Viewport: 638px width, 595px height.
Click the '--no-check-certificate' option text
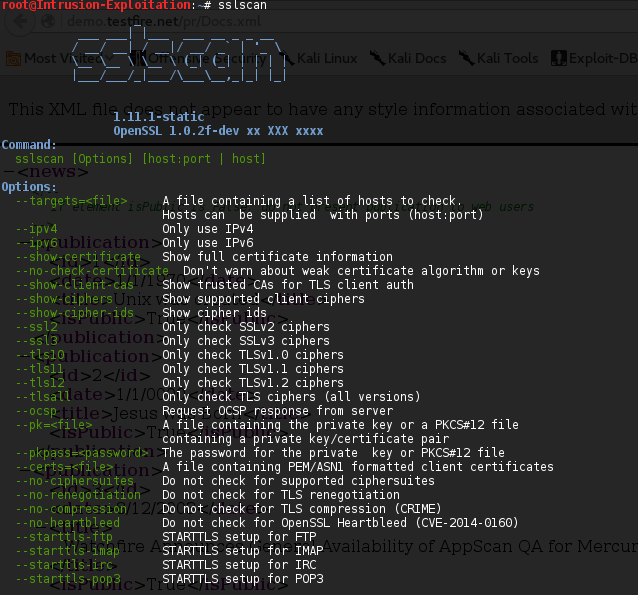click(92, 271)
